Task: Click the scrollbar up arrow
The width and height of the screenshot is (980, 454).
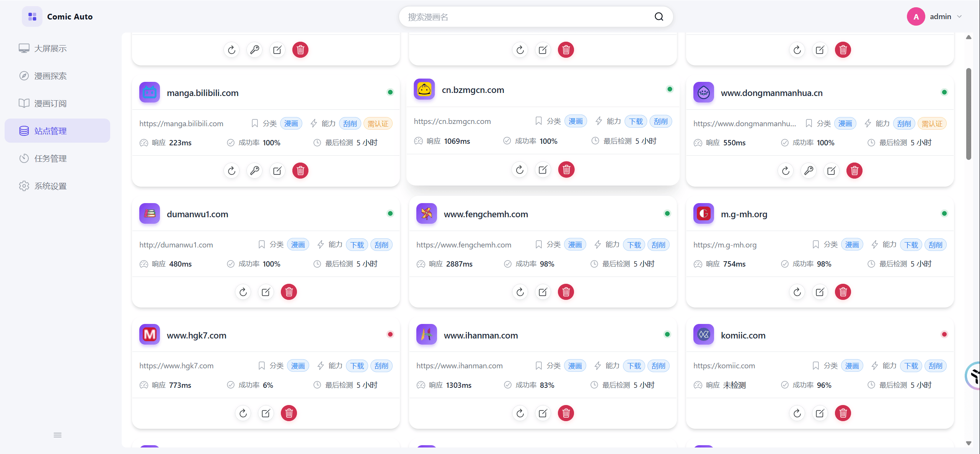Action: tap(969, 37)
